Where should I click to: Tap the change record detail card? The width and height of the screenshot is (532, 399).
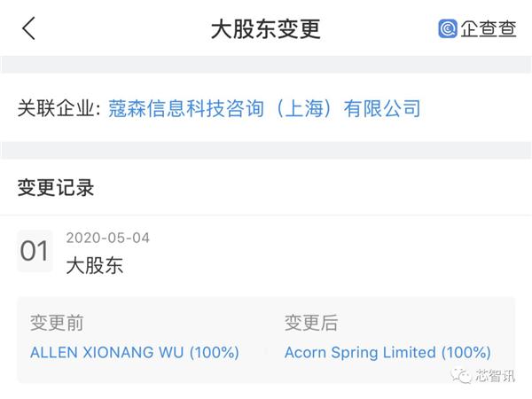[266, 340]
